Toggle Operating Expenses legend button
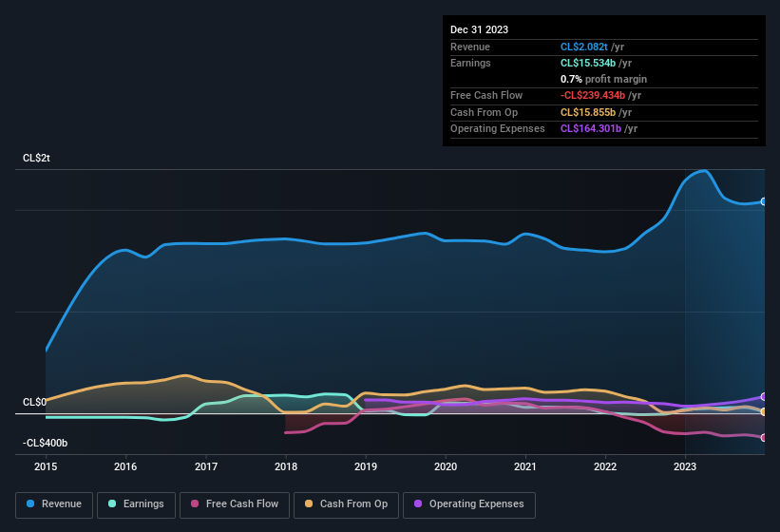 tap(468, 504)
